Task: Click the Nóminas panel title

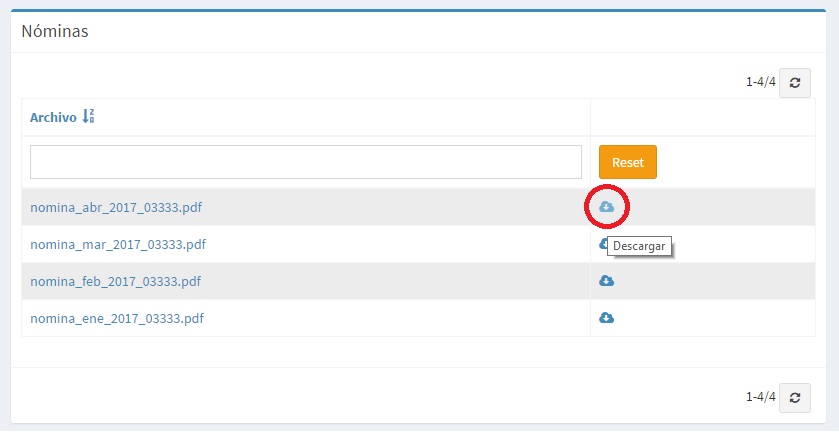Action: coord(55,31)
